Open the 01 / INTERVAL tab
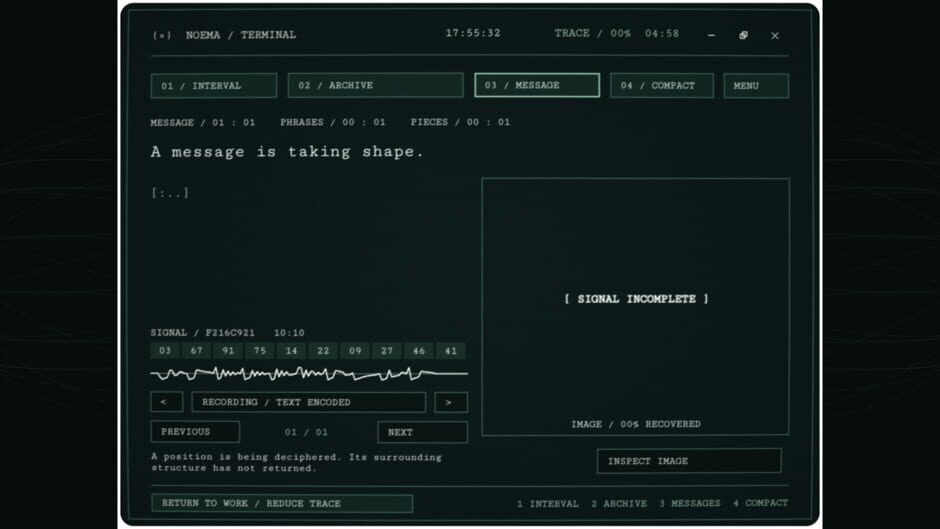The image size is (940, 529). [x=213, y=85]
